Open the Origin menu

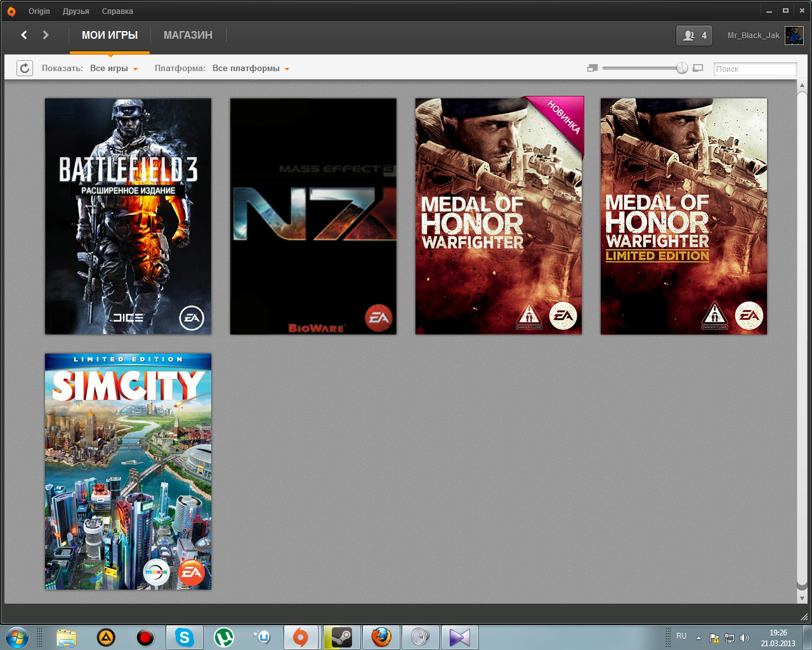click(x=39, y=11)
